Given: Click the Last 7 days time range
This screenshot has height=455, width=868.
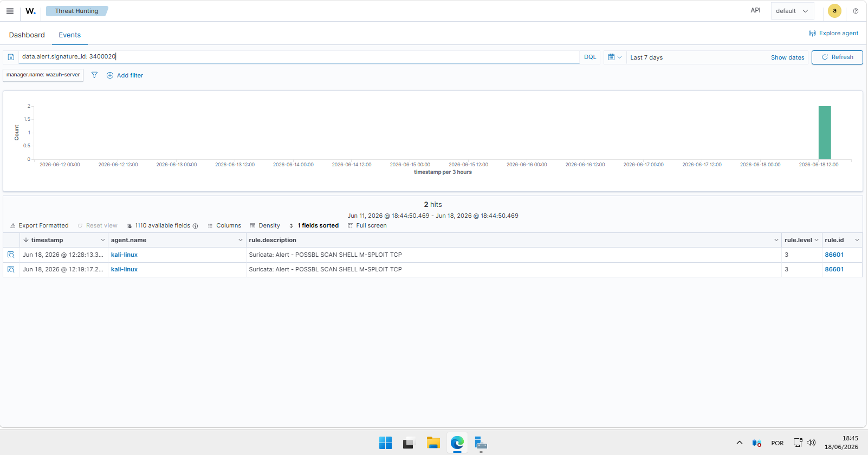Looking at the screenshot, I should click(x=646, y=57).
